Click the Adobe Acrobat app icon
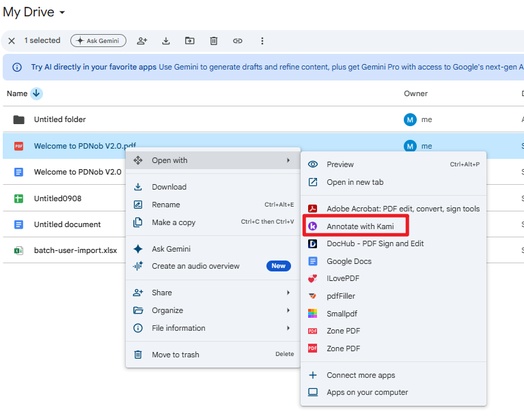Image resolution: width=524 pixels, height=416 pixels. 312,209
